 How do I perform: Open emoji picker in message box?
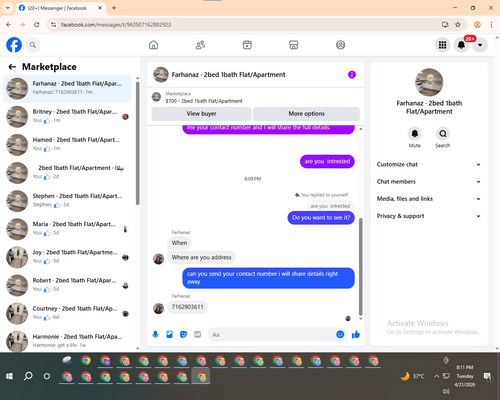(x=340, y=334)
